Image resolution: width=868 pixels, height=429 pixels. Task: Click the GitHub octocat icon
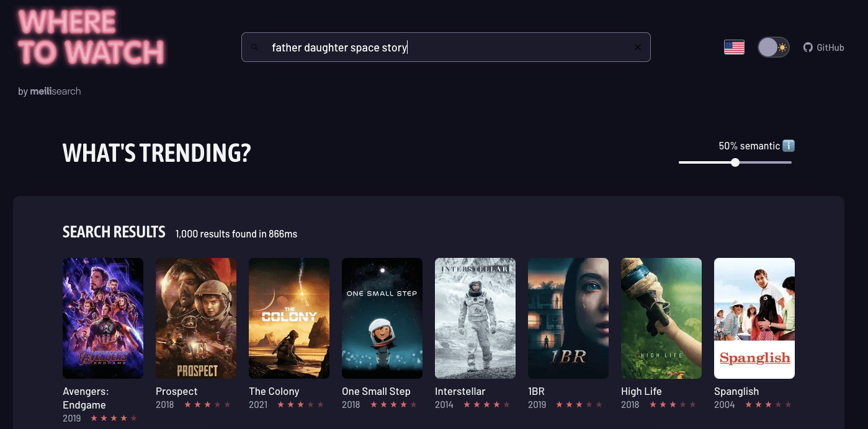coord(808,48)
